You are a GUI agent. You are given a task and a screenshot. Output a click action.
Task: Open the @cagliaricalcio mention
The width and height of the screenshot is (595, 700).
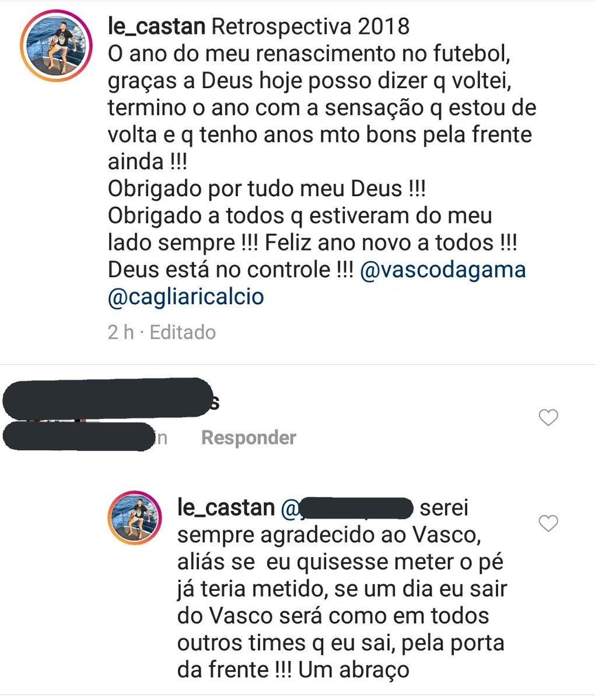tap(185, 297)
